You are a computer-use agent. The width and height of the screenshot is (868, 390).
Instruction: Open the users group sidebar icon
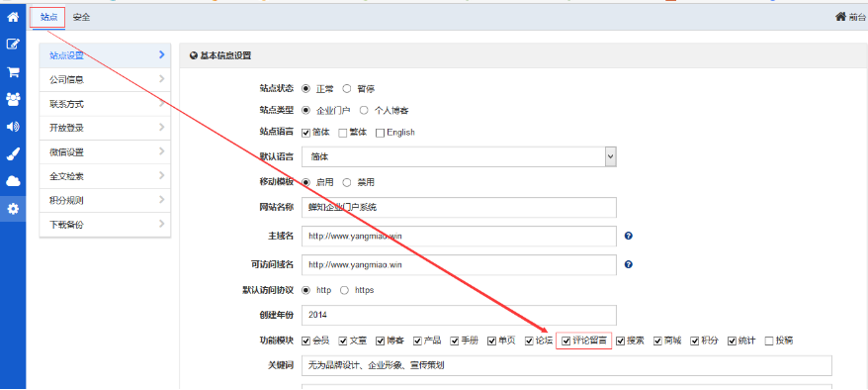coord(12,99)
